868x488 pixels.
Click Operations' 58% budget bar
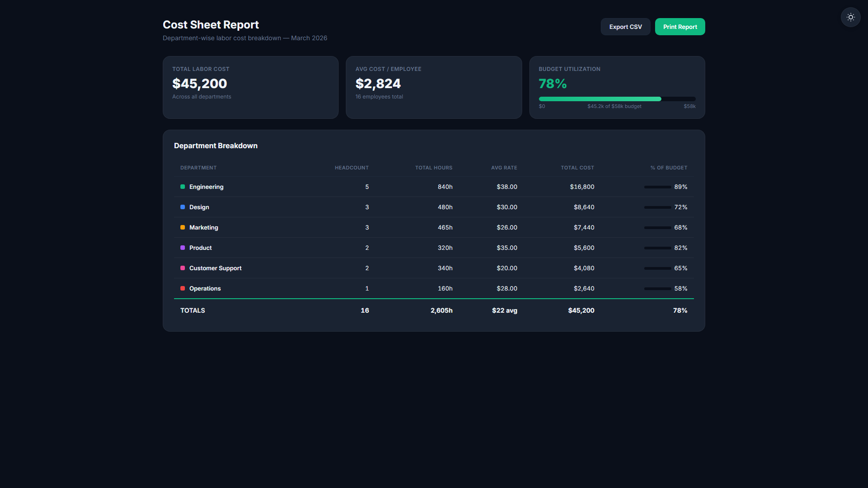pyautogui.click(x=657, y=288)
